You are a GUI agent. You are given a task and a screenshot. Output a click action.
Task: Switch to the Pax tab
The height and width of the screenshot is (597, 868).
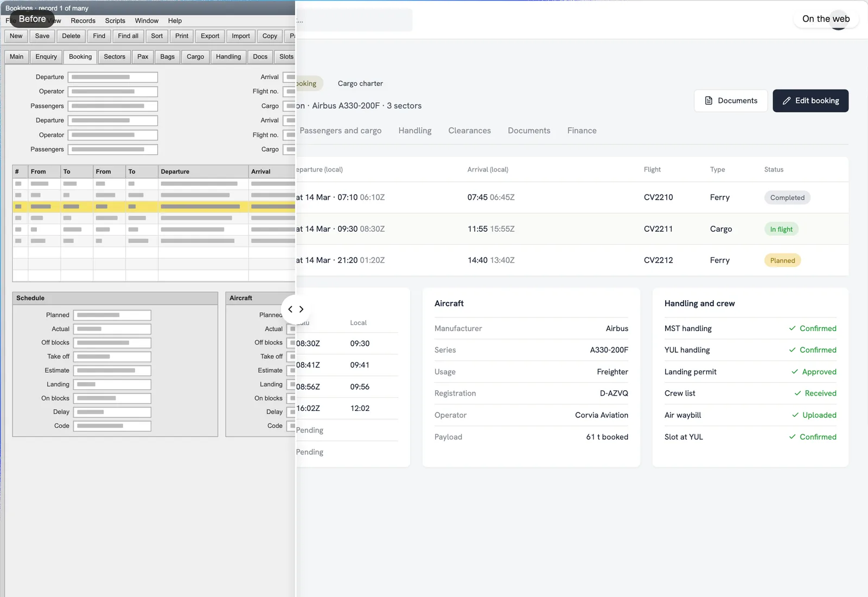point(143,57)
